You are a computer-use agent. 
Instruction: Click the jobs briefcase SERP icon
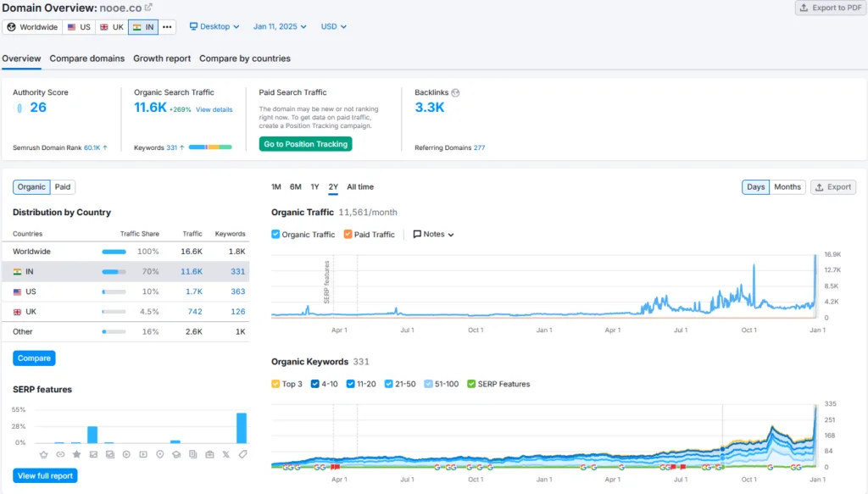pos(209,454)
